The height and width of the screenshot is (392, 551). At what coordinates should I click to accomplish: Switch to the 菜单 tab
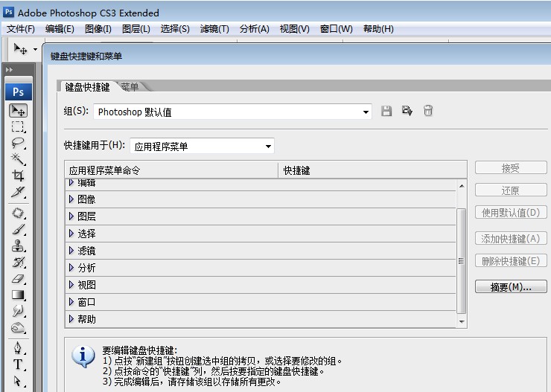point(130,86)
